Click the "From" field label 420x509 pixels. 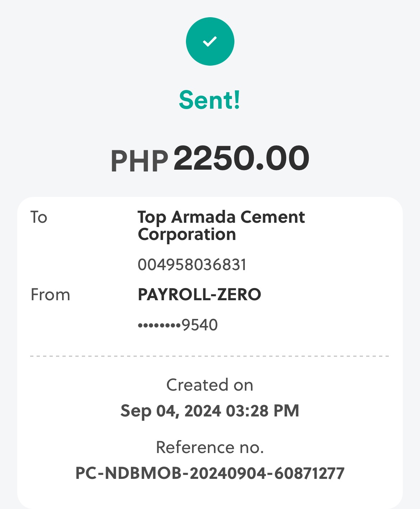point(50,295)
